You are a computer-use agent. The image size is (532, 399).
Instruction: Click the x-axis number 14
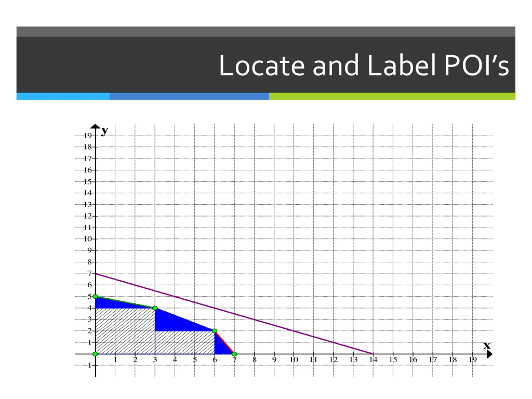(373, 360)
